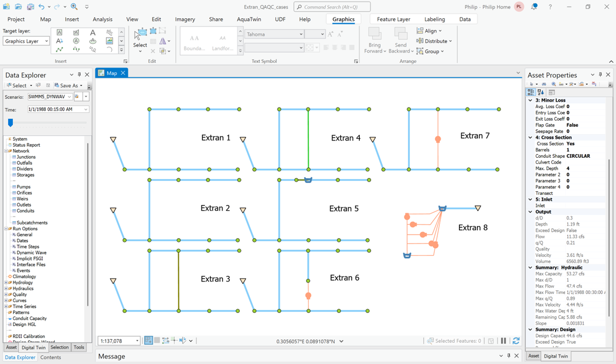Click the Explore zoom icon in quick access
This screenshot has height=364, width=616.
(x=74, y=7)
